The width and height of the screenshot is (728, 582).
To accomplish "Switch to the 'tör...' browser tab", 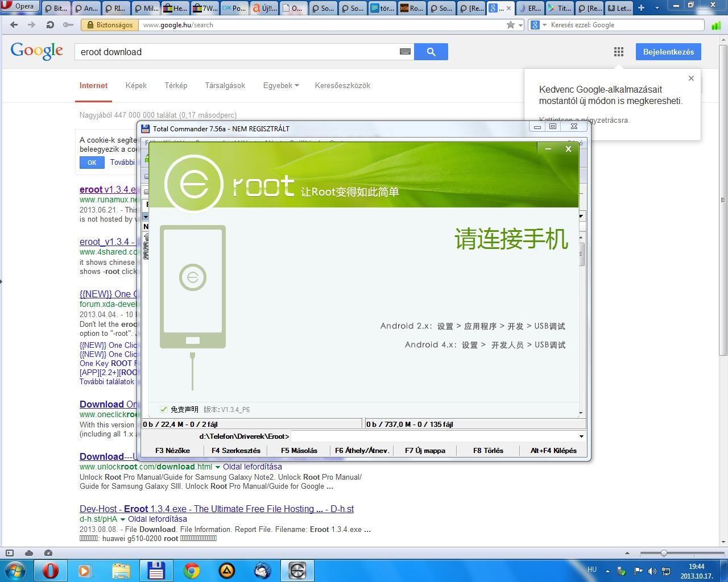I will click(x=382, y=8).
